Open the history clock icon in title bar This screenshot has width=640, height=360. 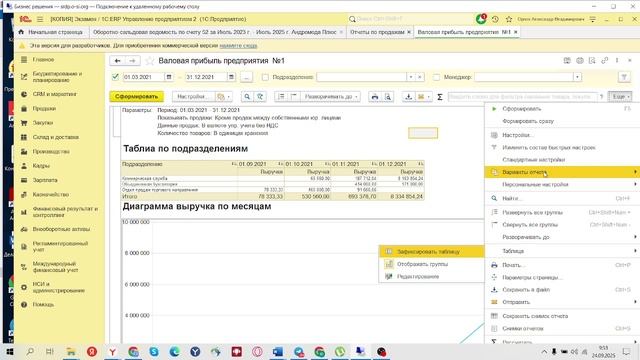tap(495, 19)
